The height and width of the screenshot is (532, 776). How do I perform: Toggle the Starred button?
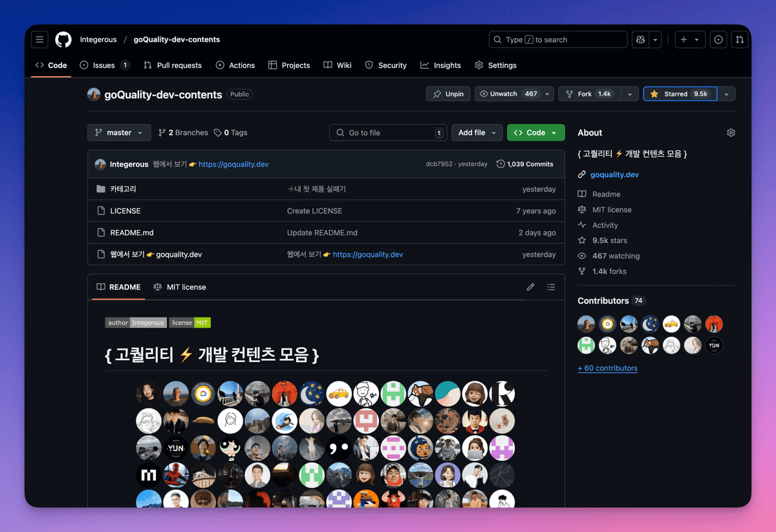click(x=680, y=94)
